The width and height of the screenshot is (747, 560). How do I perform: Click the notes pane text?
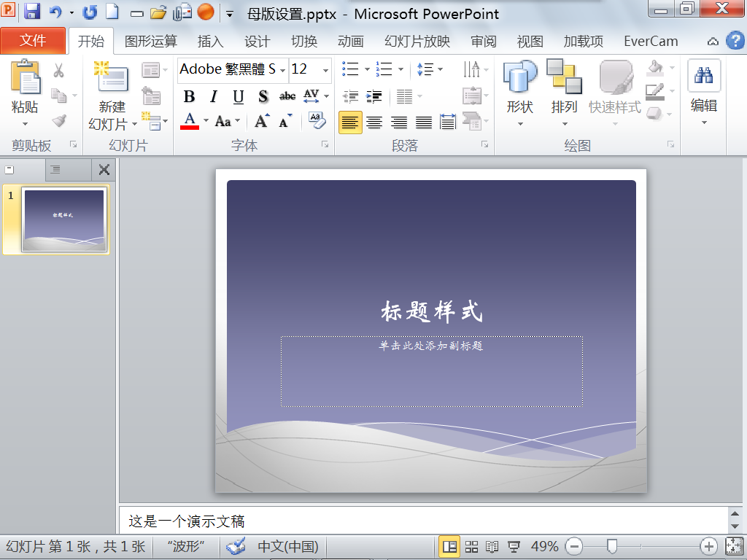tap(186, 521)
